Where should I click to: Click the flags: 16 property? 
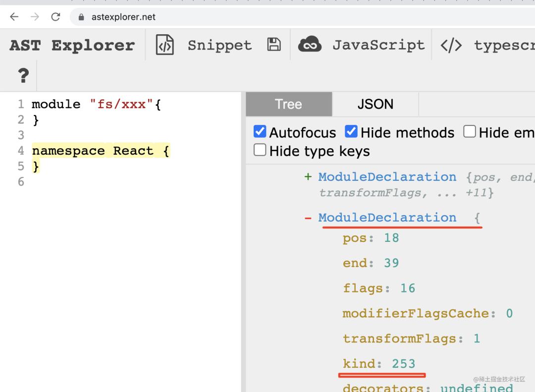point(379,288)
